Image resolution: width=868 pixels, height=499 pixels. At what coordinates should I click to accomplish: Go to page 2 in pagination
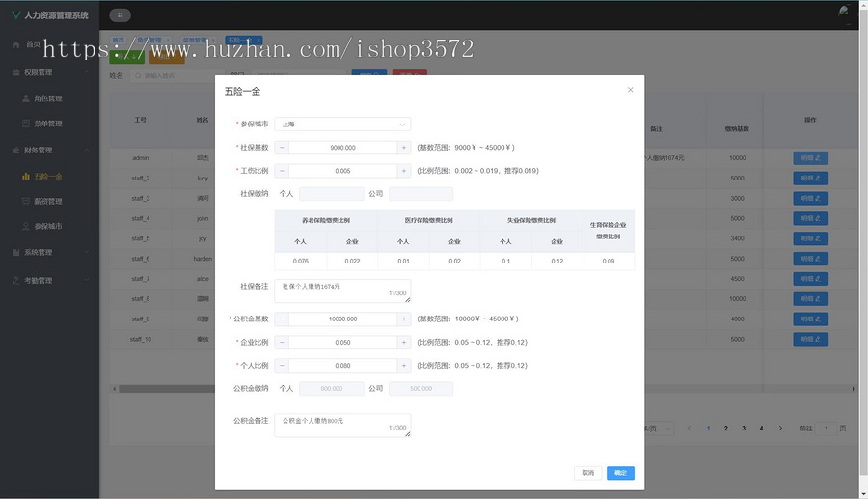tap(725, 429)
